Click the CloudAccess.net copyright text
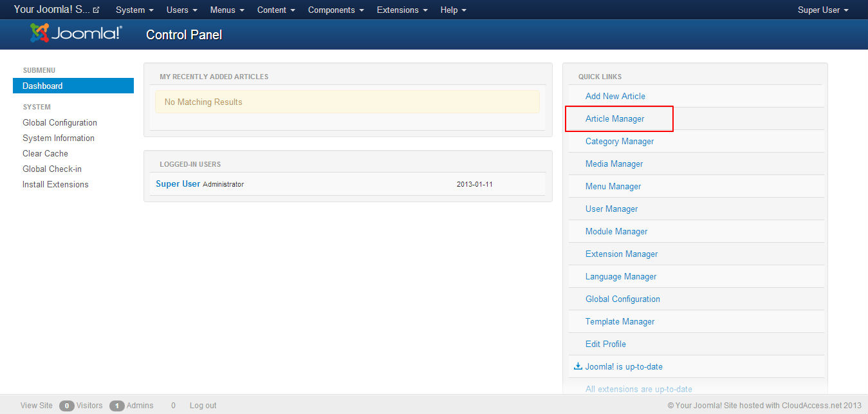 click(x=764, y=406)
